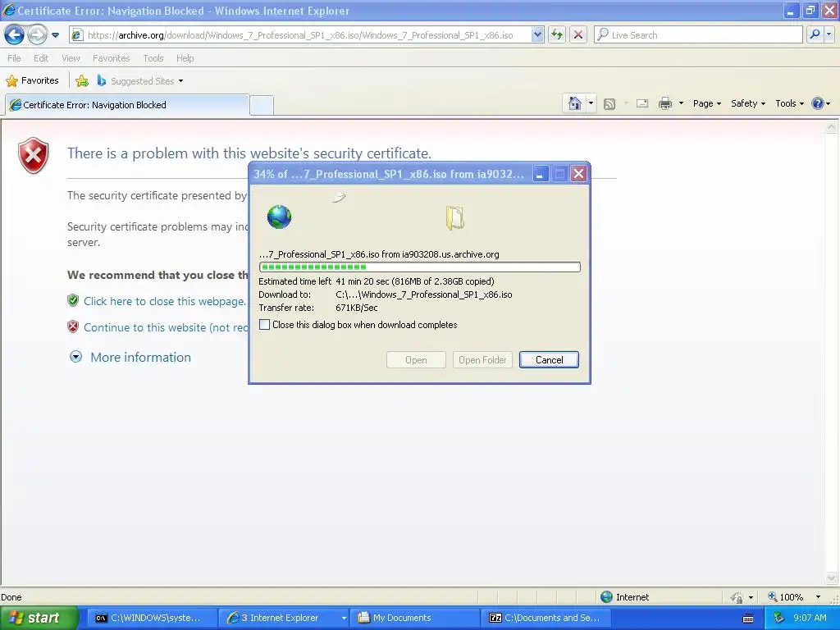
Task: Refresh the page with the green arrows icon
Action: point(557,35)
